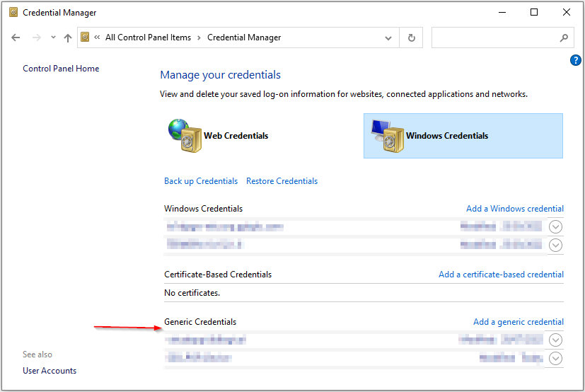Maximize the Credential Manager window

[534, 12]
